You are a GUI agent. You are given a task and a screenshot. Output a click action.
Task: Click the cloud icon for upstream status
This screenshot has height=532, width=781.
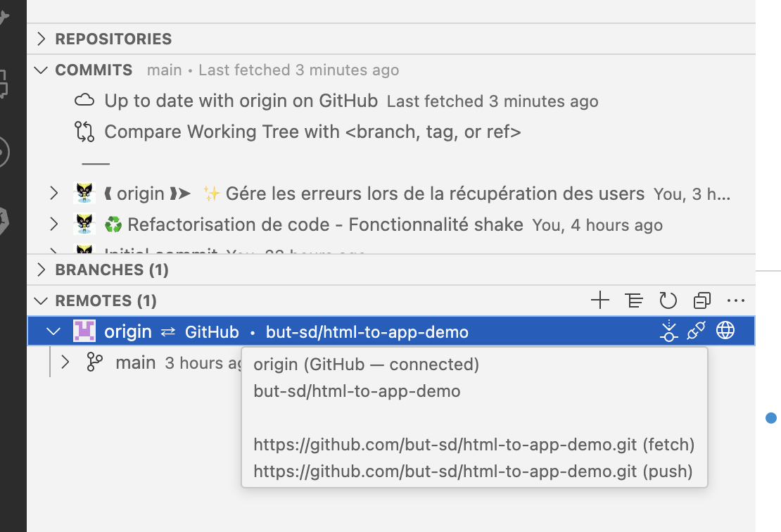coord(84,100)
